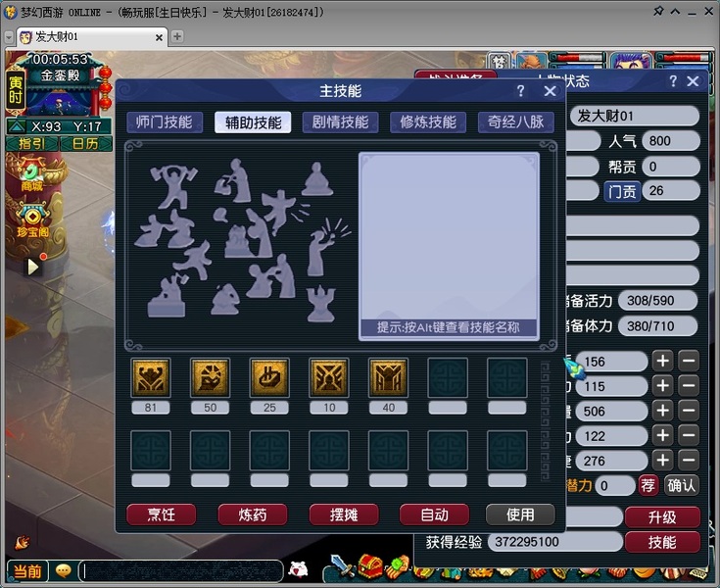Open the 商城 shop icon
This screenshot has height=588, width=720.
pos(32,174)
